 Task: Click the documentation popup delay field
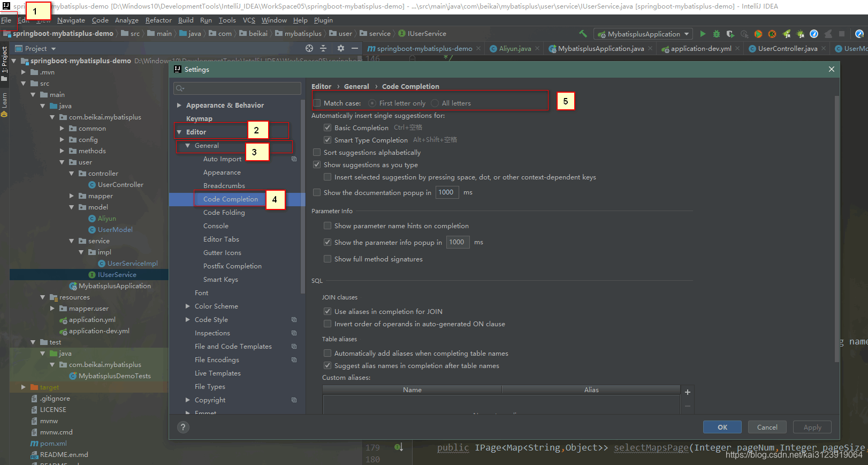pyautogui.click(x=447, y=192)
